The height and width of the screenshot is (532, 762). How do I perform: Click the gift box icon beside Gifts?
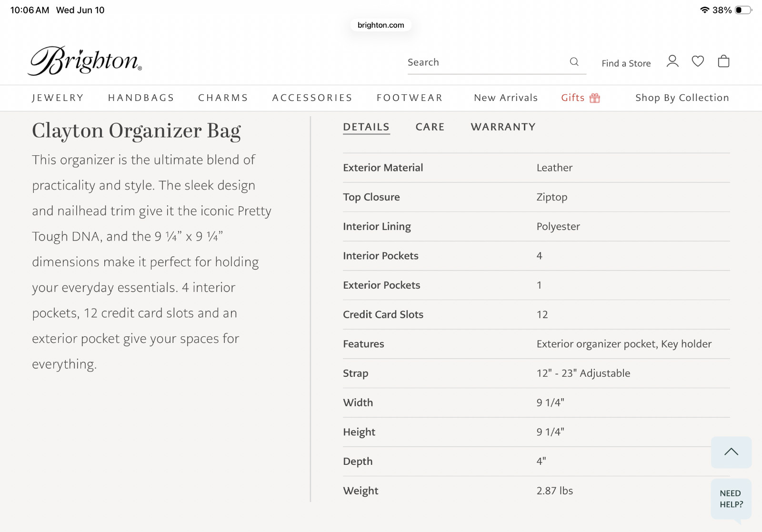click(595, 98)
